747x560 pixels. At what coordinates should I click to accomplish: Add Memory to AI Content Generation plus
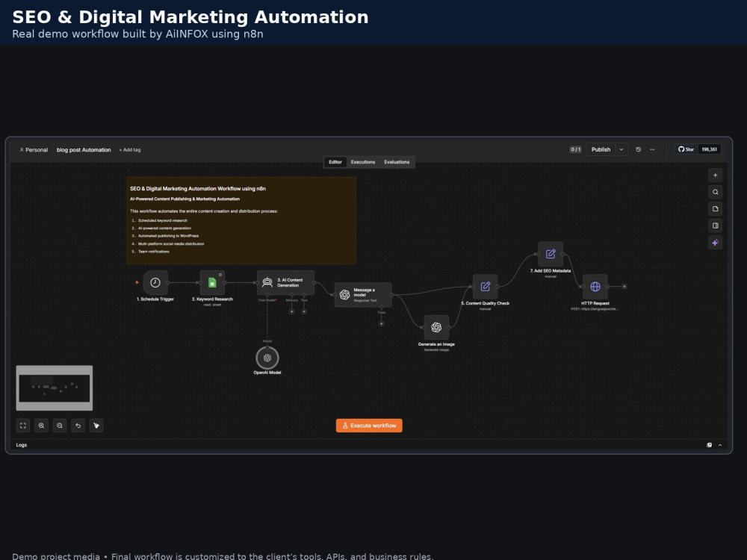click(x=291, y=311)
